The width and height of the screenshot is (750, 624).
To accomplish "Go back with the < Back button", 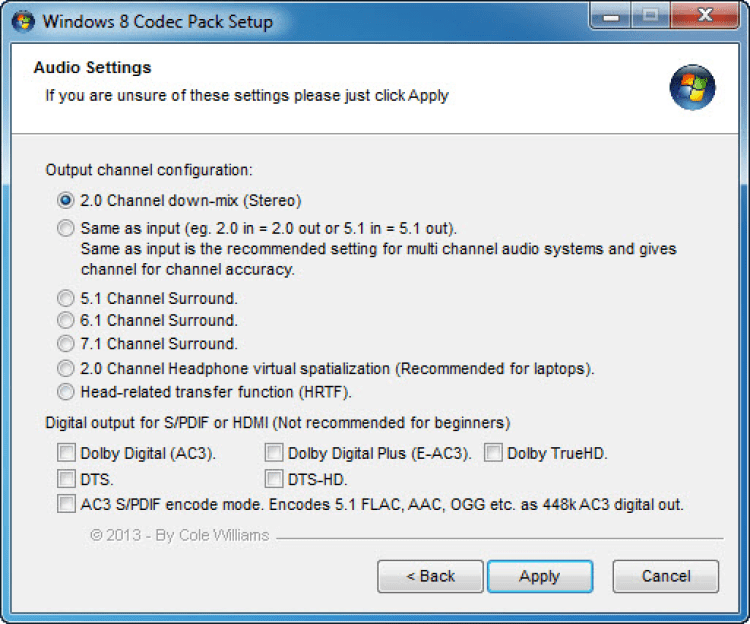I will coord(430,576).
